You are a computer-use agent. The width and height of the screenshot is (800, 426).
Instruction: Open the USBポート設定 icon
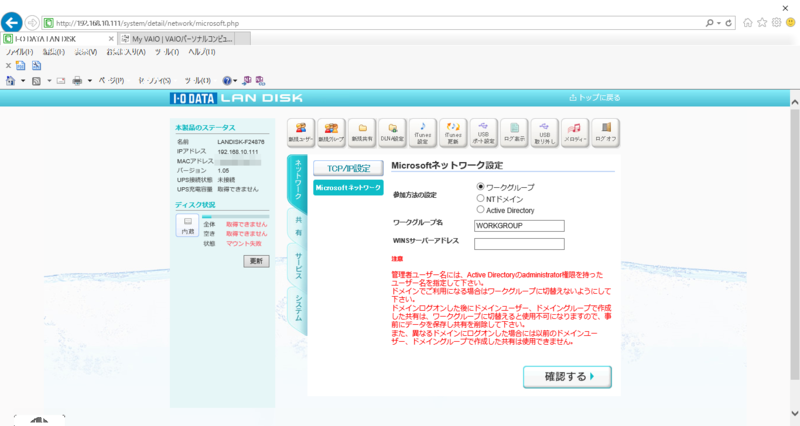483,133
